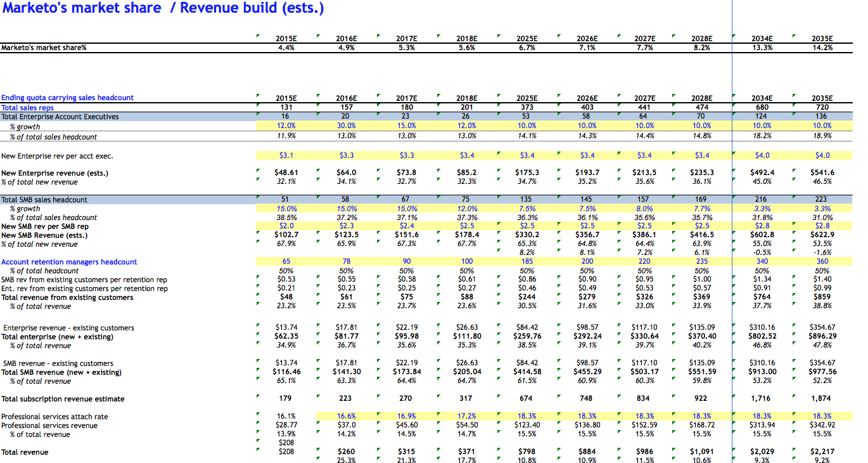Select "New SMB rev per SMB rep" label

pyautogui.click(x=45, y=226)
